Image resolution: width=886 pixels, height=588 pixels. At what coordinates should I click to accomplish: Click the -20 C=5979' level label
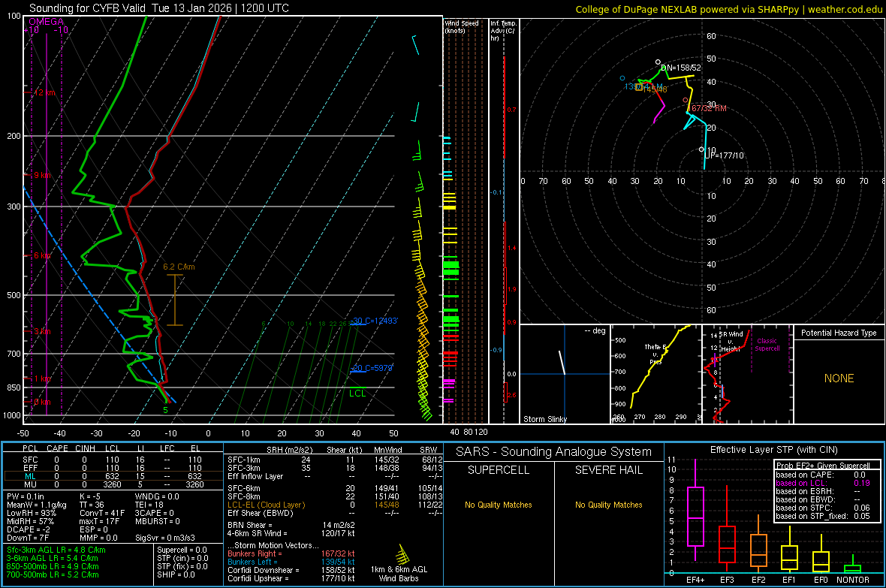coord(372,368)
